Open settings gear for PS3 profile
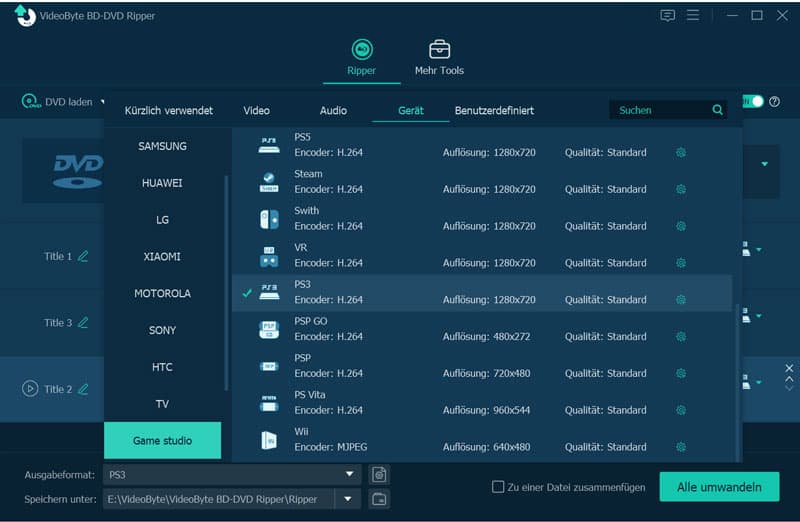Image resolution: width=800 pixels, height=522 pixels. [x=681, y=300]
